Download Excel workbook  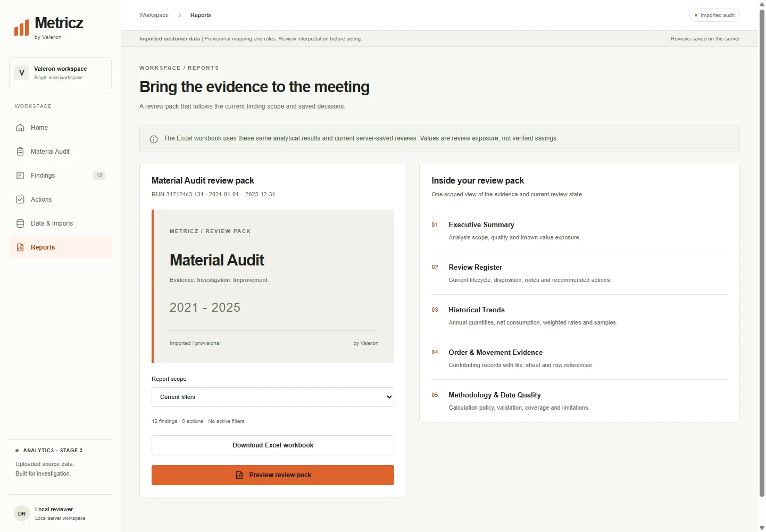pyautogui.click(x=273, y=445)
